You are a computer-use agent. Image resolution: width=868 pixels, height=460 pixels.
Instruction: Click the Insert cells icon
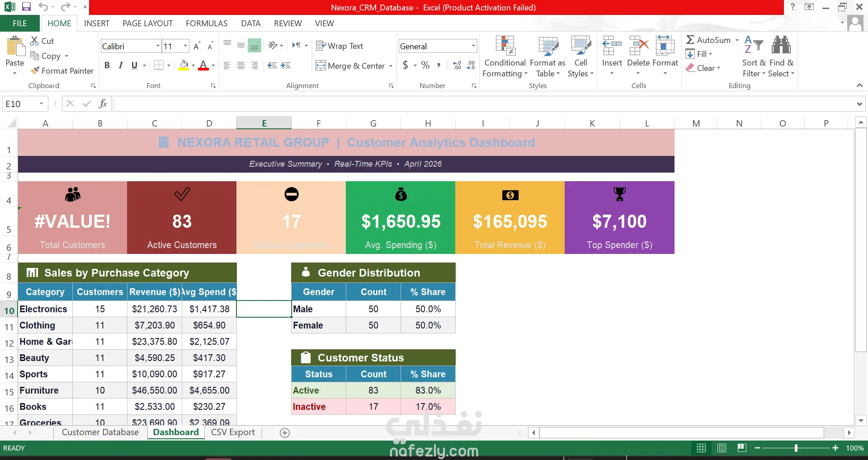click(x=612, y=46)
